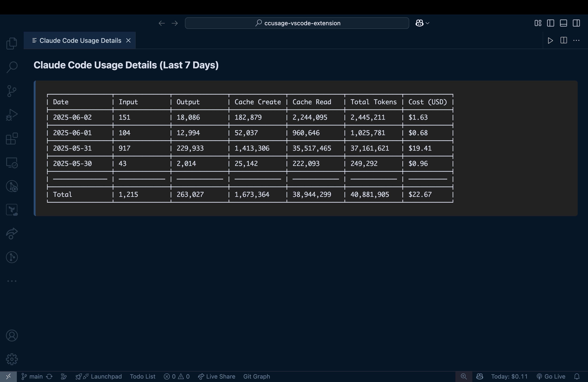Toggle the bottom panel layout

563,23
